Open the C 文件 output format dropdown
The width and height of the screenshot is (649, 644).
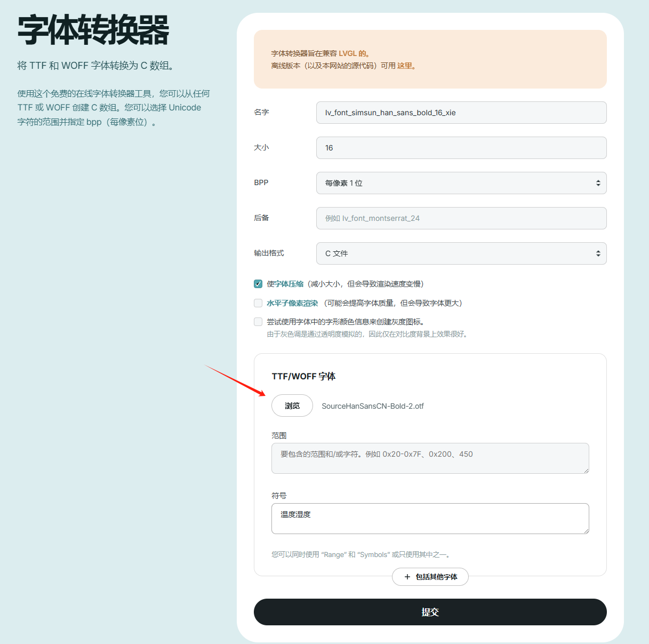click(461, 253)
